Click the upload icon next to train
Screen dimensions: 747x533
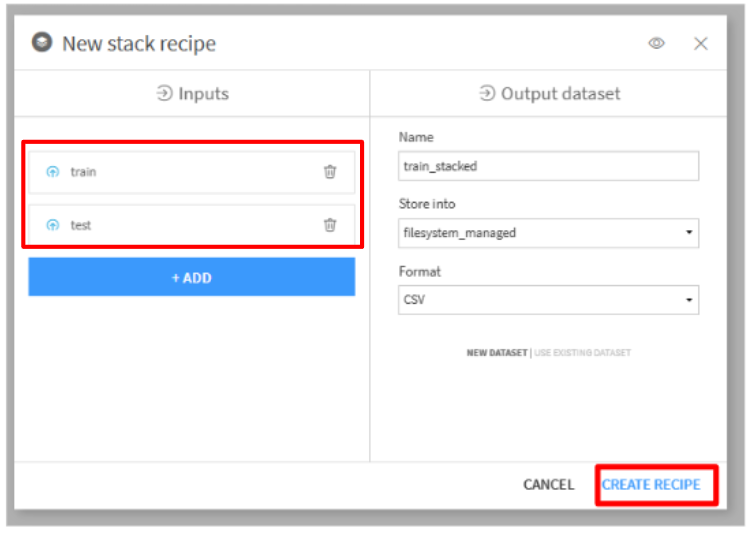coord(53,171)
